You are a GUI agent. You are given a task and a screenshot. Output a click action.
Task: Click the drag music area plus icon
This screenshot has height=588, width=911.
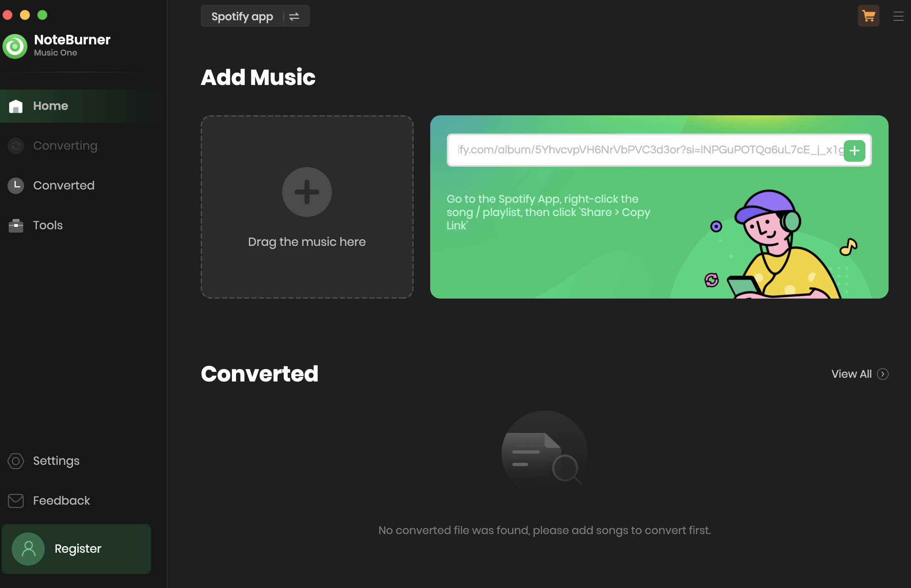click(x=307, y=192)
